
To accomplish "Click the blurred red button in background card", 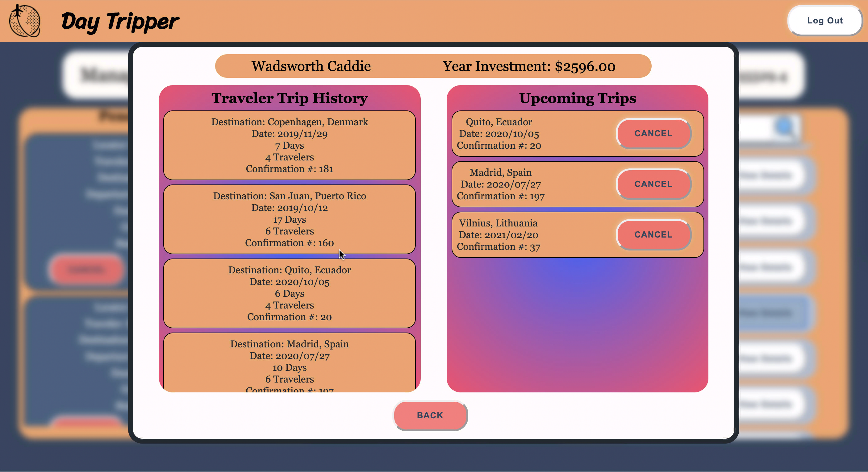I will pyautogui.click(x=86, y=269).
